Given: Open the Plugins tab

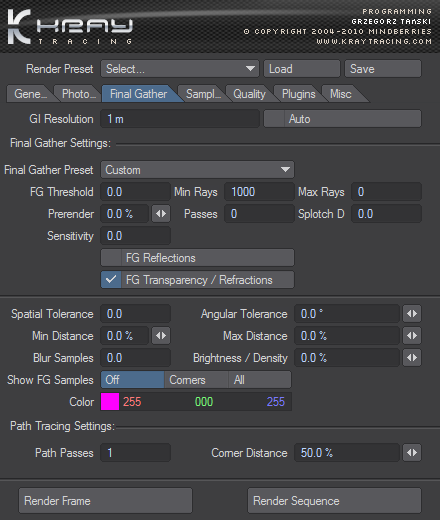Looking at the screenshot, I should 298,94.
